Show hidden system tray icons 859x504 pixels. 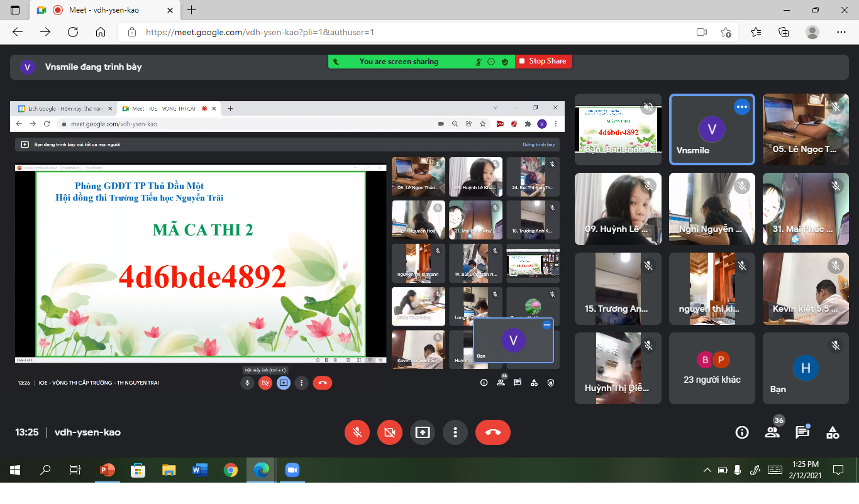(x=707, y=470)
